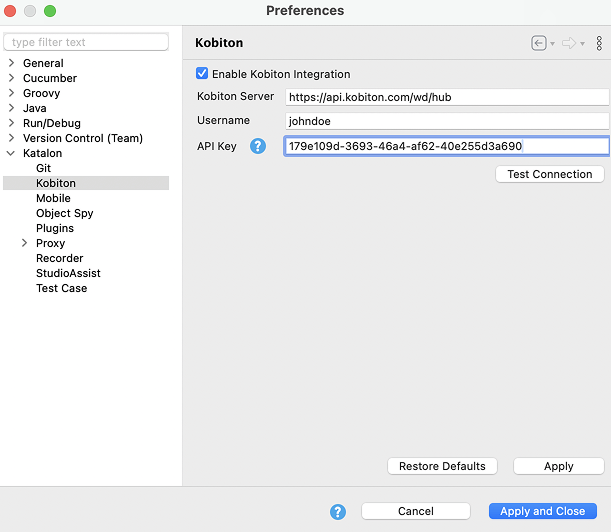The image size is (611, 532).
Task: Expand the Run/Debug tree node
Action: (x=11, y=123)
